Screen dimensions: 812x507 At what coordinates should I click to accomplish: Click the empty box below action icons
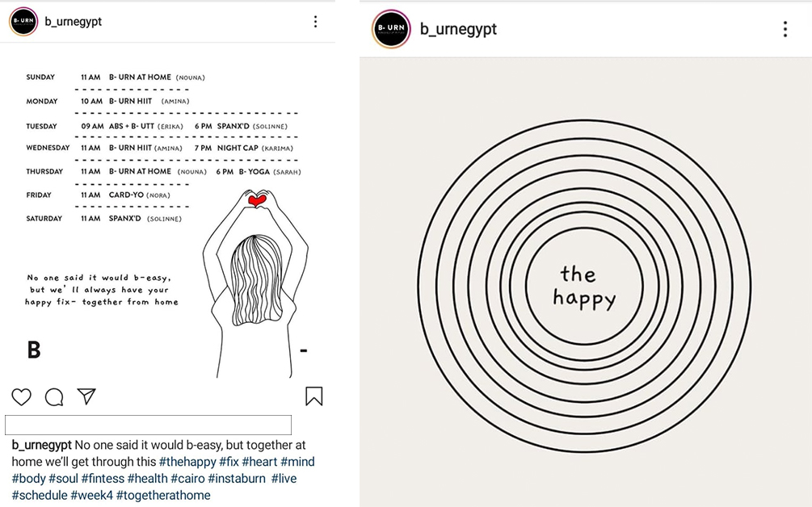[x=148, y=425]
